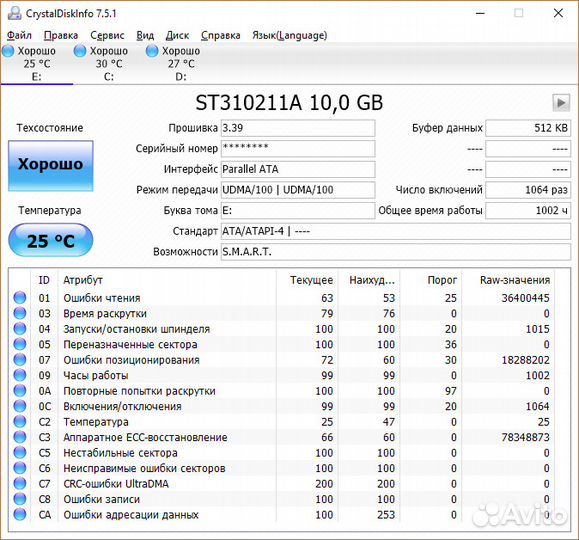Click the status orb of C2 Температура row
Image resolution: width=579 pixels, height=540 pixels.
tap(20, 422)
